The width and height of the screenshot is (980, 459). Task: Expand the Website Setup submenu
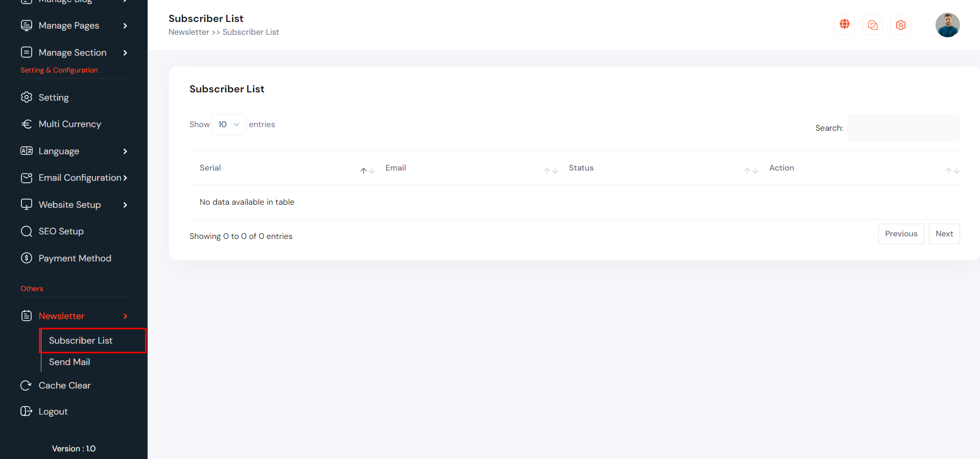125,205
